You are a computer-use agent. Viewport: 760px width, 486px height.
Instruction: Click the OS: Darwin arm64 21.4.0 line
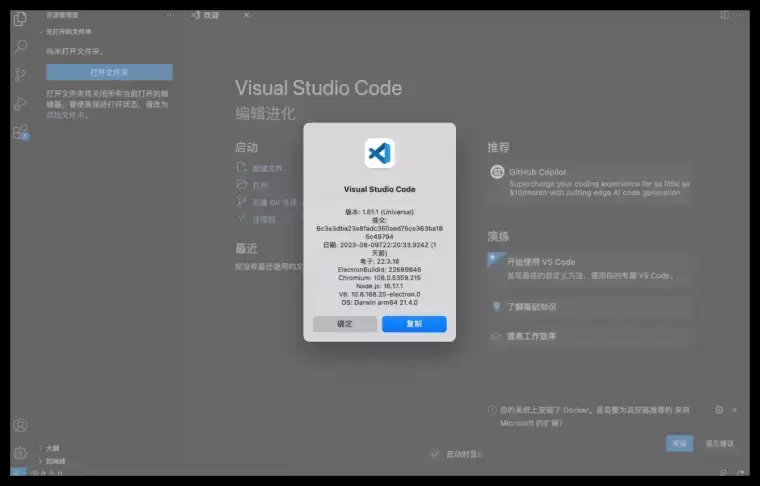click(x=380, y=302)
